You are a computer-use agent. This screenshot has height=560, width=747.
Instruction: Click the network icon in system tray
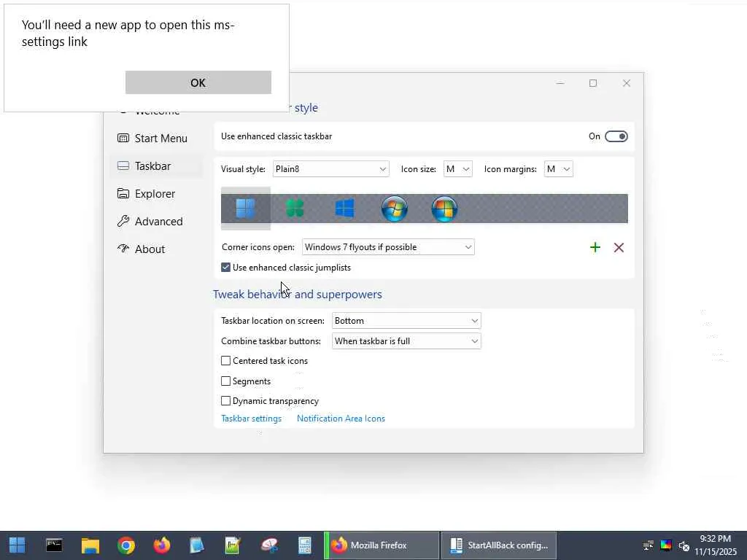(649, 545)
